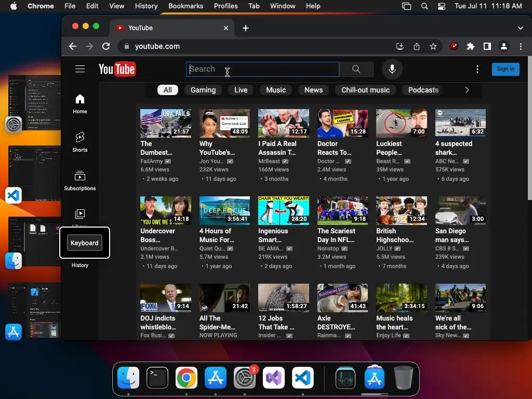This screenshot has height=399, width=532.
Task: Click the install app icon in the address bar
Action: coord(400,46)
